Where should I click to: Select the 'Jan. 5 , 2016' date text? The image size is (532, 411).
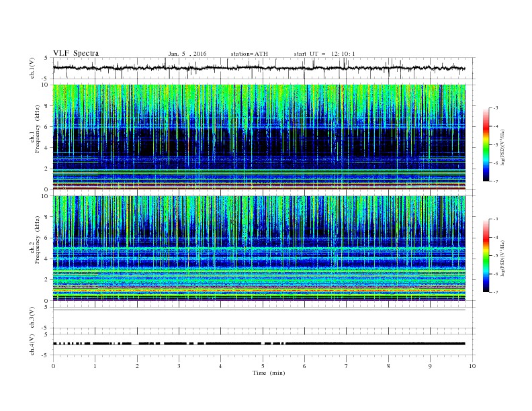pyautogui.click(x=187, y=54)
